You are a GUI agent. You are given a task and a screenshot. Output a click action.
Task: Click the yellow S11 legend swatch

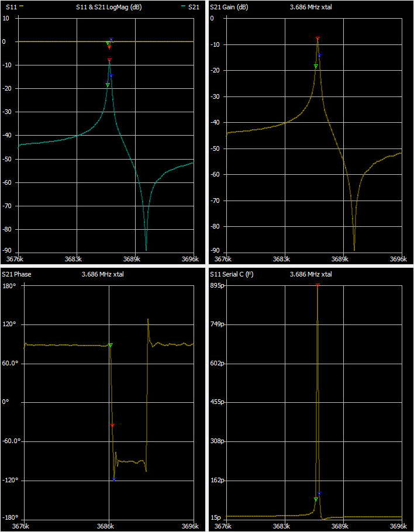click(21, 6)
